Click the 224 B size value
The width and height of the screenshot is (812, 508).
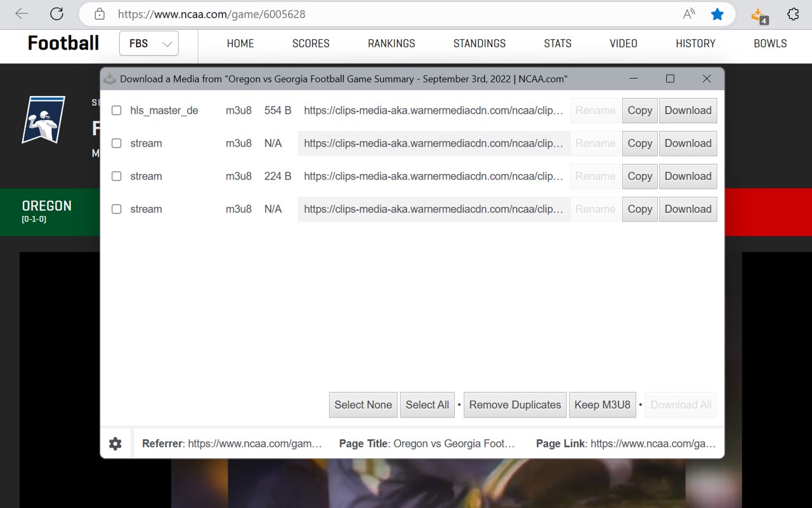tap(278, 177)
